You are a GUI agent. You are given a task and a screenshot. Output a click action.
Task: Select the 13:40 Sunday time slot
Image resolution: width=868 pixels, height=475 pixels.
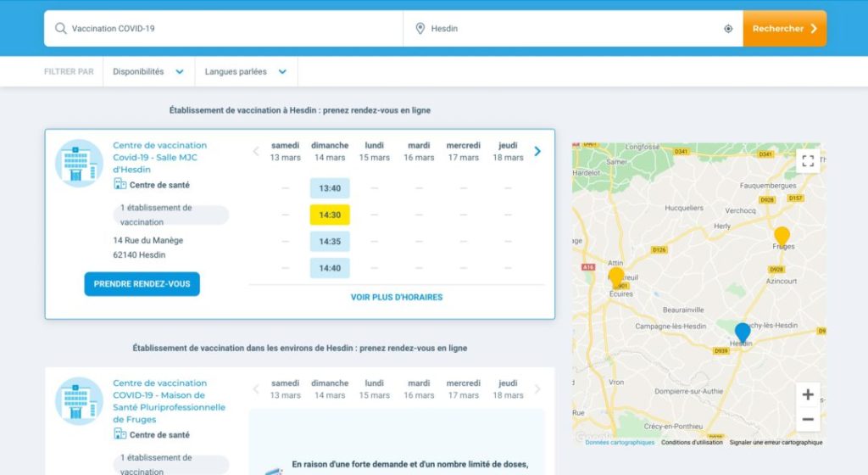pos(330,188)
